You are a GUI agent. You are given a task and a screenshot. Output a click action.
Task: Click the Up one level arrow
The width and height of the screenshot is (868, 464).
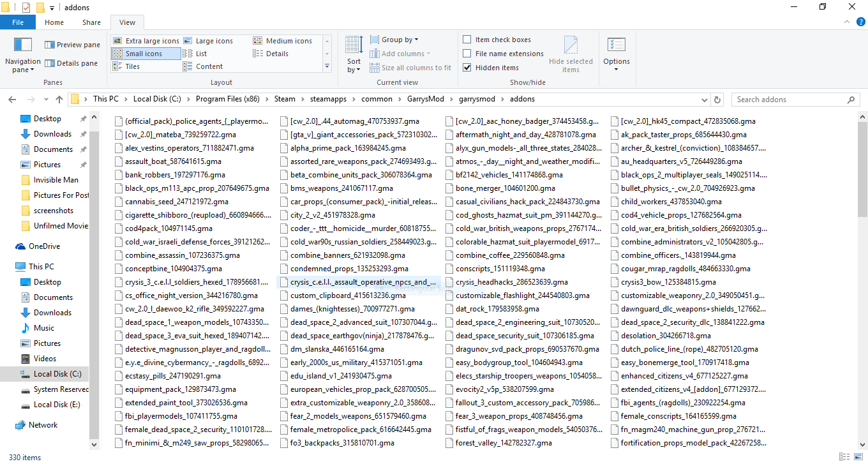(59, 100)
